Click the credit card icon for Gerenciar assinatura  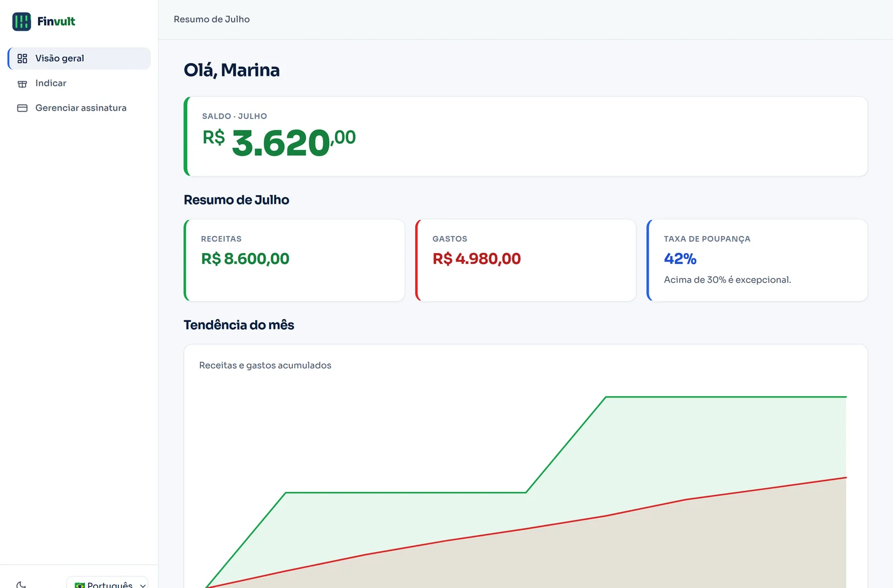22,108
